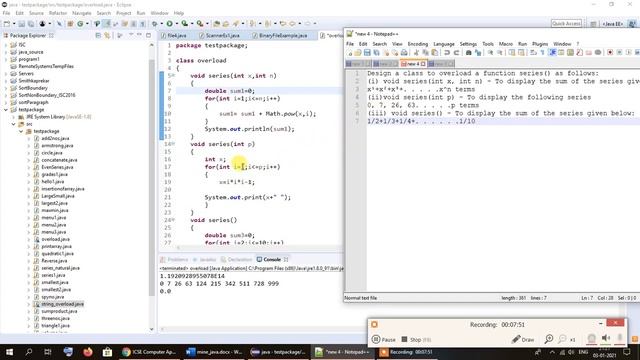Click the Notepad++ Redo icon
This screenshot has height=360, width=640.
point(456,53)
